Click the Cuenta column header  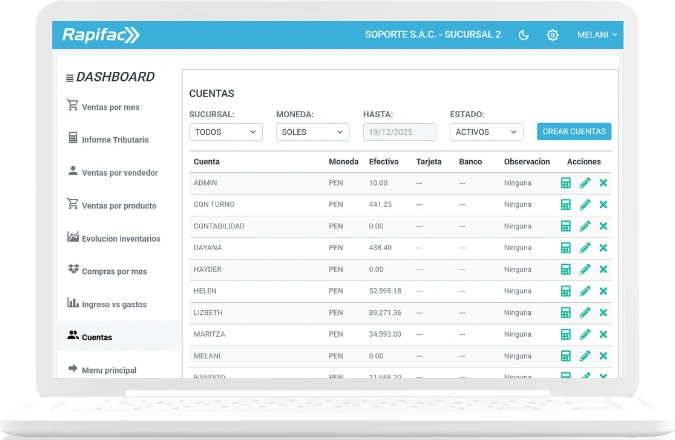[x=207, y=162]
